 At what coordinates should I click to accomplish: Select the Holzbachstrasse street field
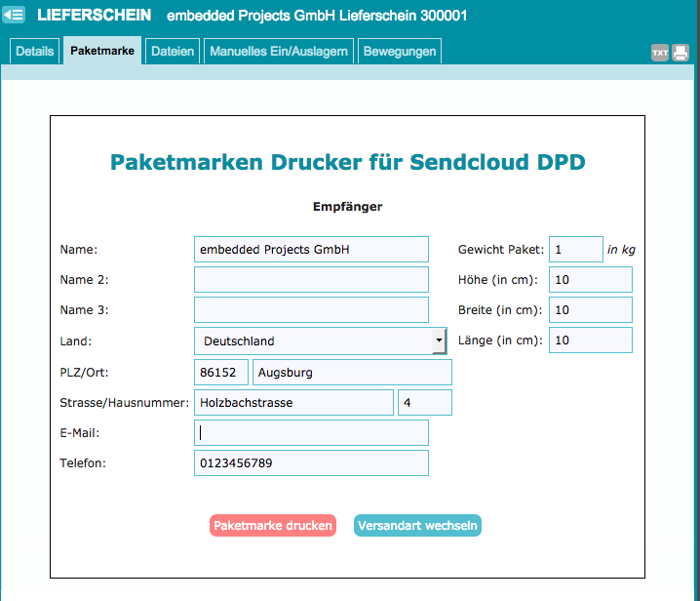(293, 402)
